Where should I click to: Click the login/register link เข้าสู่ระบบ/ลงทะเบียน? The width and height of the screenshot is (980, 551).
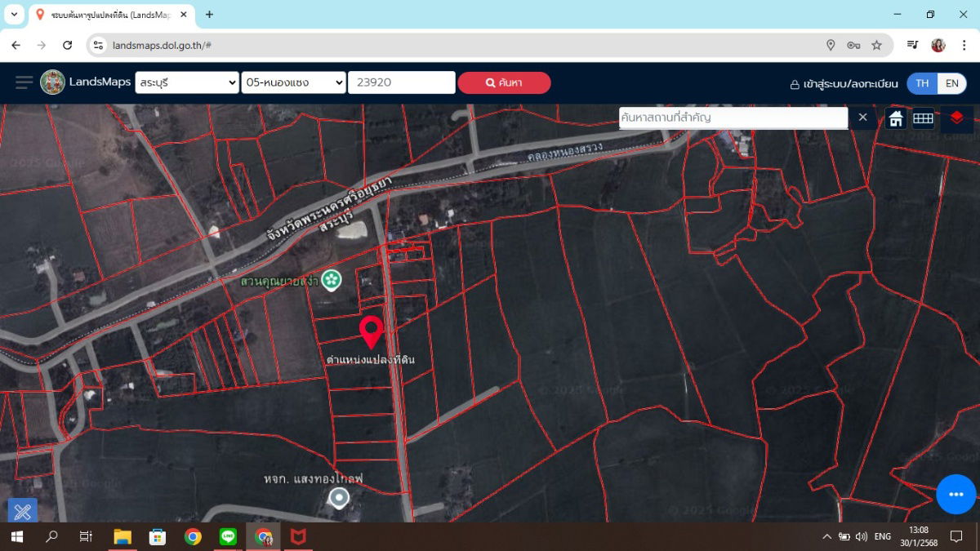[844, 84]
